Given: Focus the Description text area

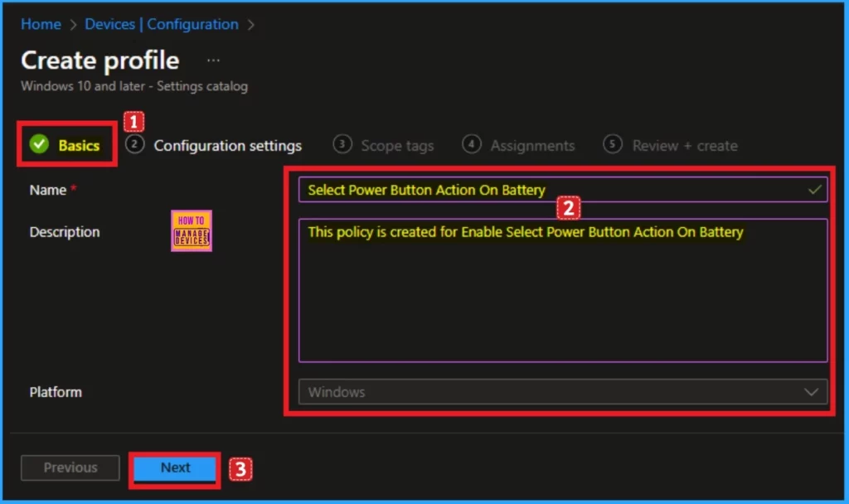Looking at the screenshot, I should (x=563, y=290).
